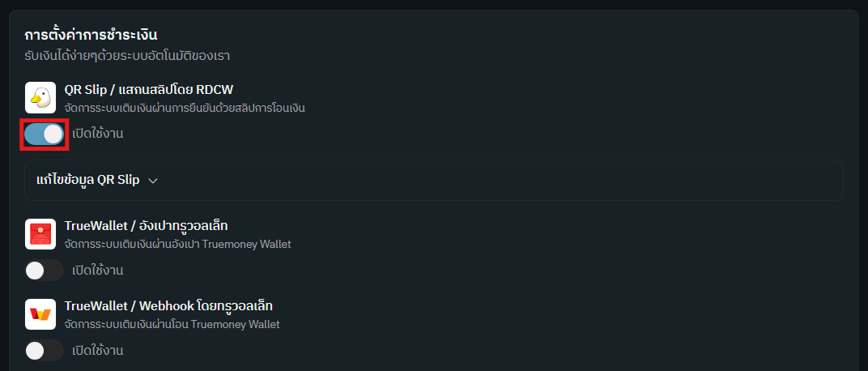Click the อังเปา Truemoney Wallet description text
Image resolution: width=868 pixels, height=371 pixels.
177,244
